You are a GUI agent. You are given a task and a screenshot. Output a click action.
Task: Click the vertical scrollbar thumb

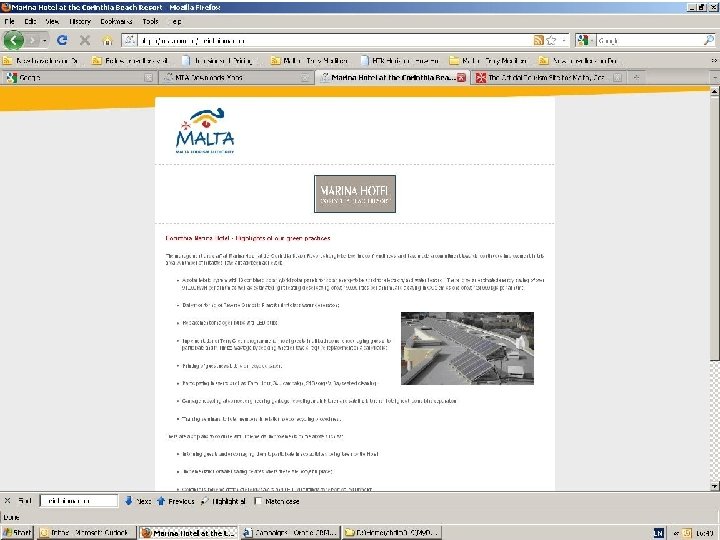pos(714,229)
